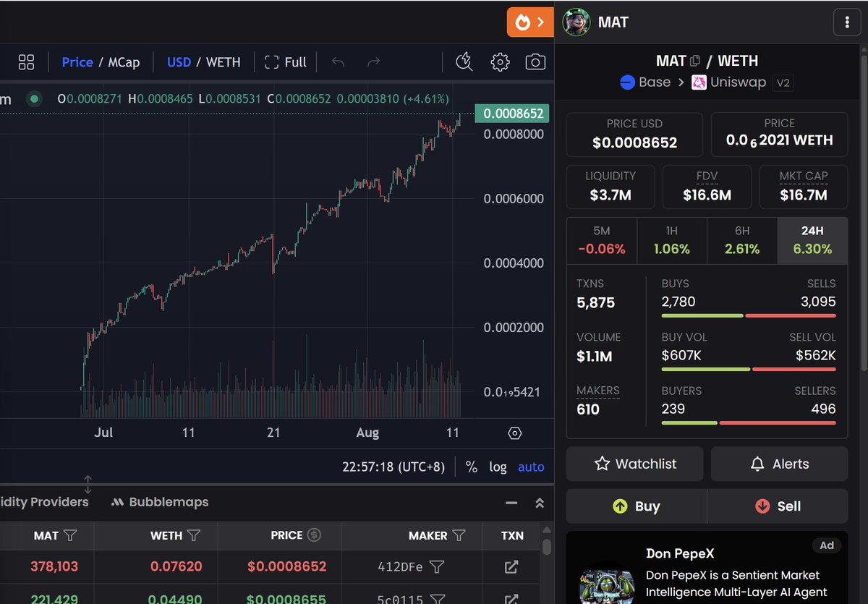Redo the chart action

373,62
